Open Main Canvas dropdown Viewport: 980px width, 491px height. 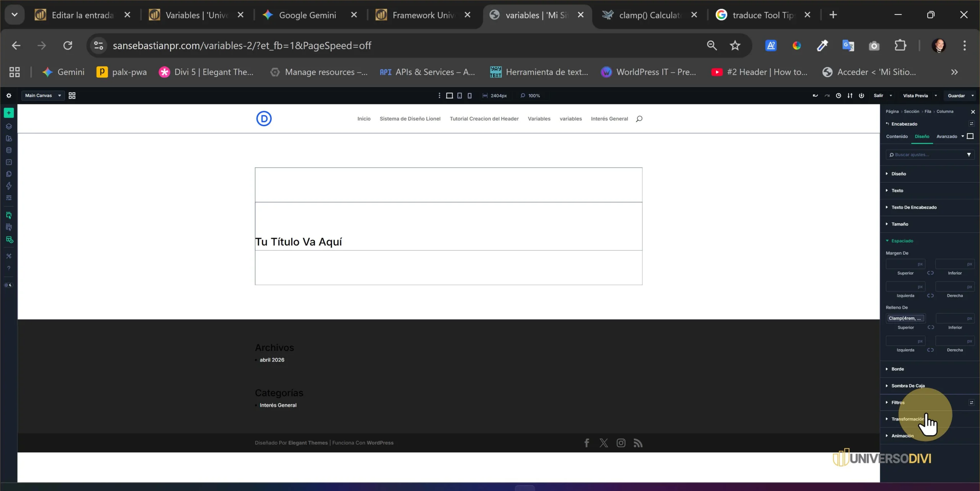pos(43,96)
